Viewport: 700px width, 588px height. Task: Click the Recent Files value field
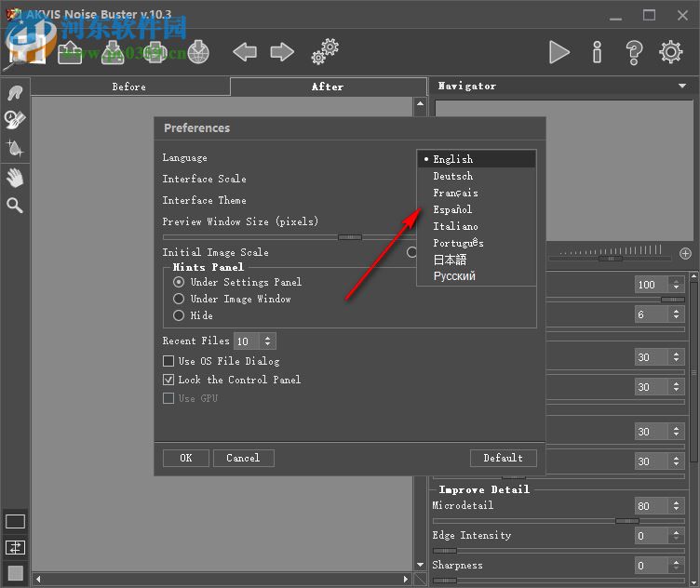coord(247,341)
